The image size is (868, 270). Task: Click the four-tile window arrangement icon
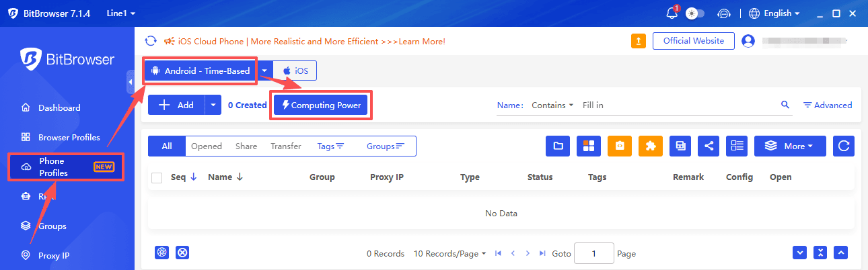coord(589,146)
